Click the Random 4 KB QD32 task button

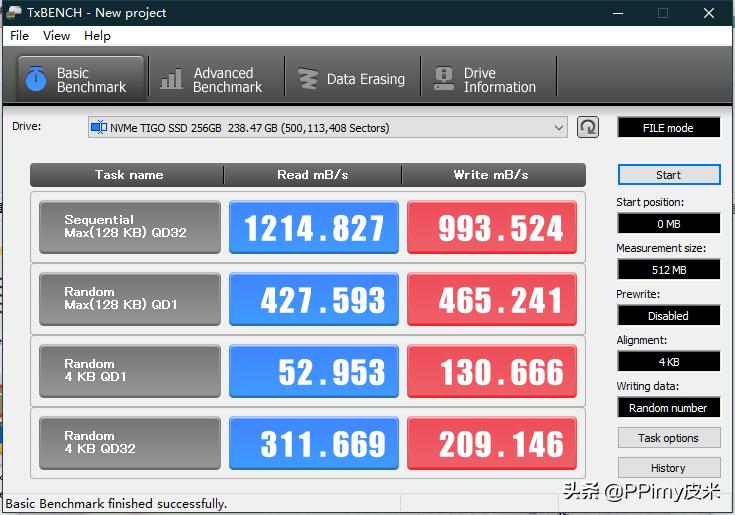click(x=130, y=443)
